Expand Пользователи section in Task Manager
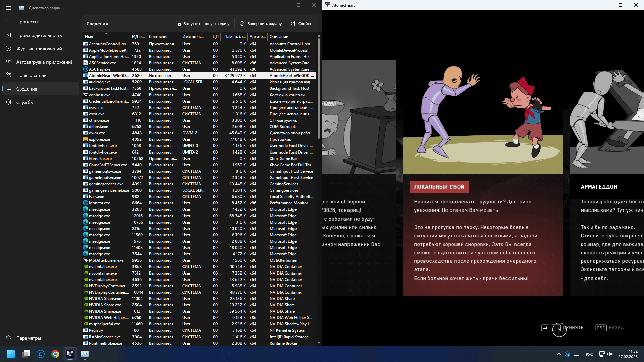The height and width of the screenshot is (362, 644). coord(32,75)
